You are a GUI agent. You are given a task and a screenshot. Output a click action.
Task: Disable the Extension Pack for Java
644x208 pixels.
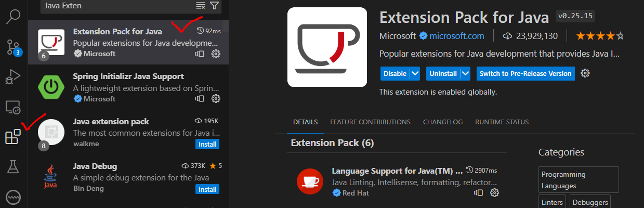tap(395, 73)
